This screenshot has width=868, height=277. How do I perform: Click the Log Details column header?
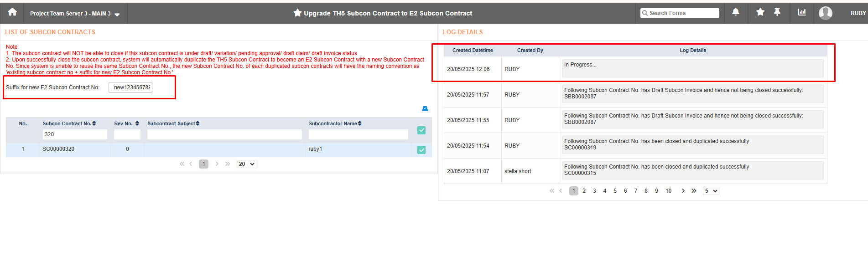(693, 50)
